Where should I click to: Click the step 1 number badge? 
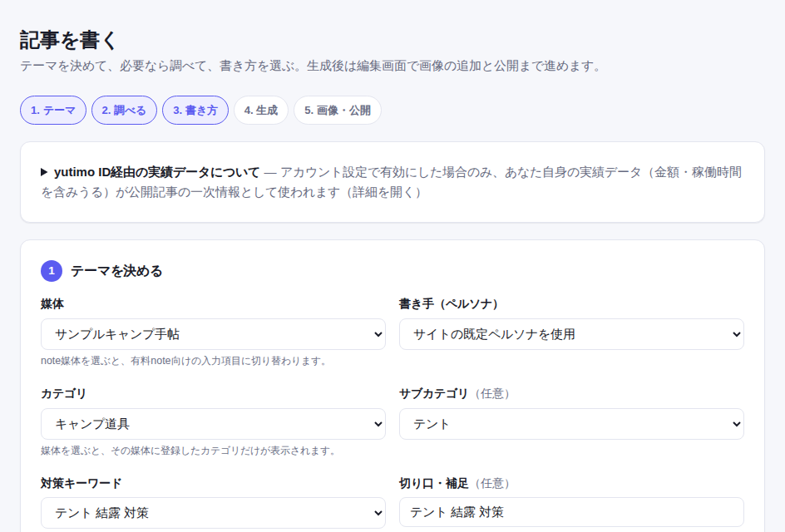[52, 271]
